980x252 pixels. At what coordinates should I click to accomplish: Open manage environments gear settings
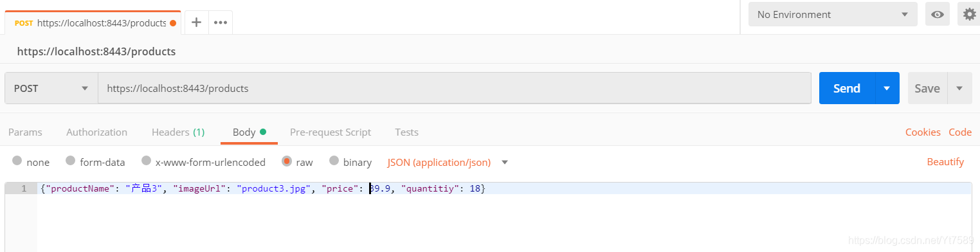tap(969, 14)
